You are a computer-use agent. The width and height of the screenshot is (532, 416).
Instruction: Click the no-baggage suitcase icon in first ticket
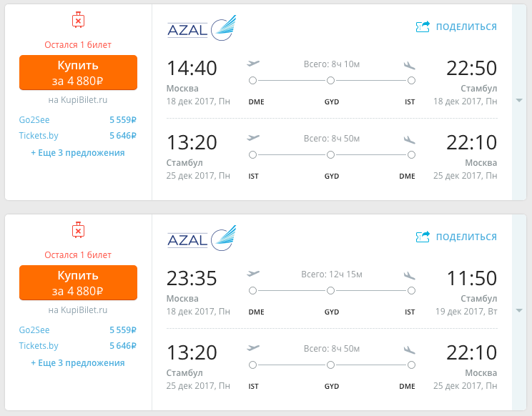(78, 20)
